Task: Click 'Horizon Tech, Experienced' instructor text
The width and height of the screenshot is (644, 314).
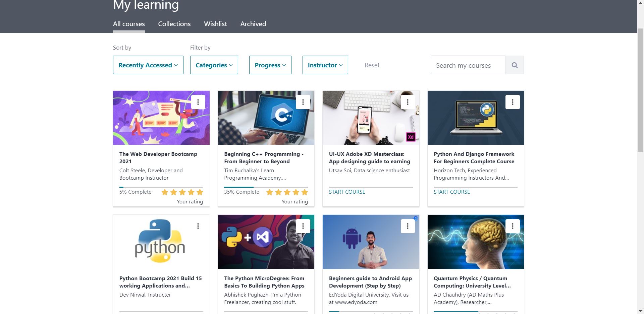Action: click(x=471, y=174)
